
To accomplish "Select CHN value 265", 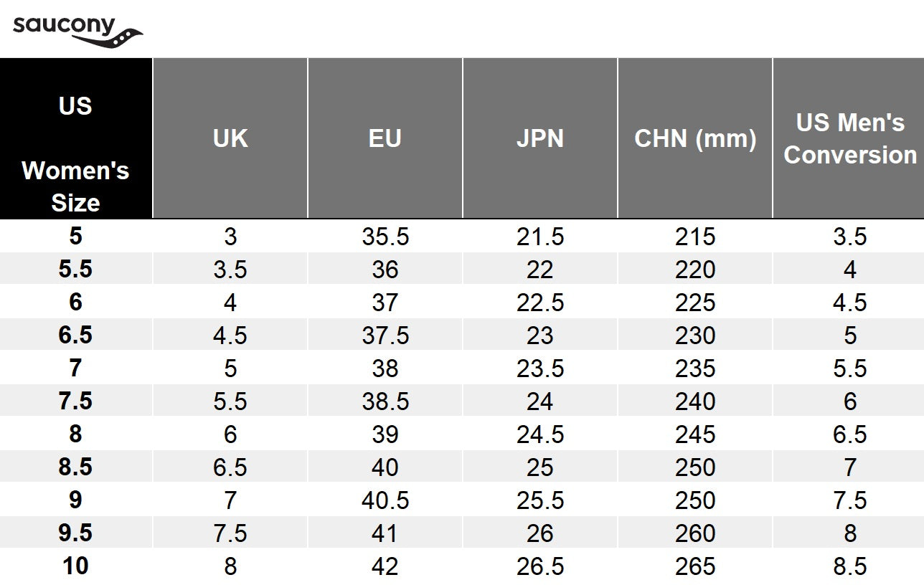I will click(x=695, y=566).
